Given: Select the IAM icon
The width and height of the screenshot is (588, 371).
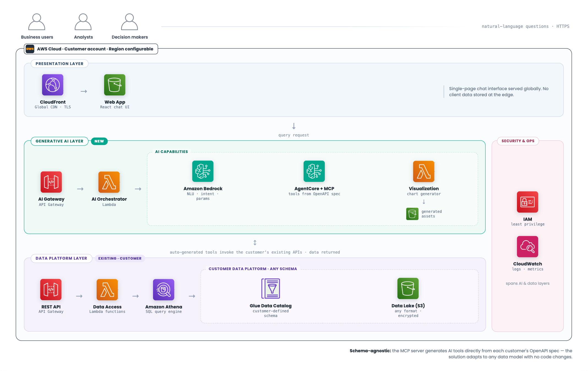Looking at the screenshot, I should click(x=527, y=202).
